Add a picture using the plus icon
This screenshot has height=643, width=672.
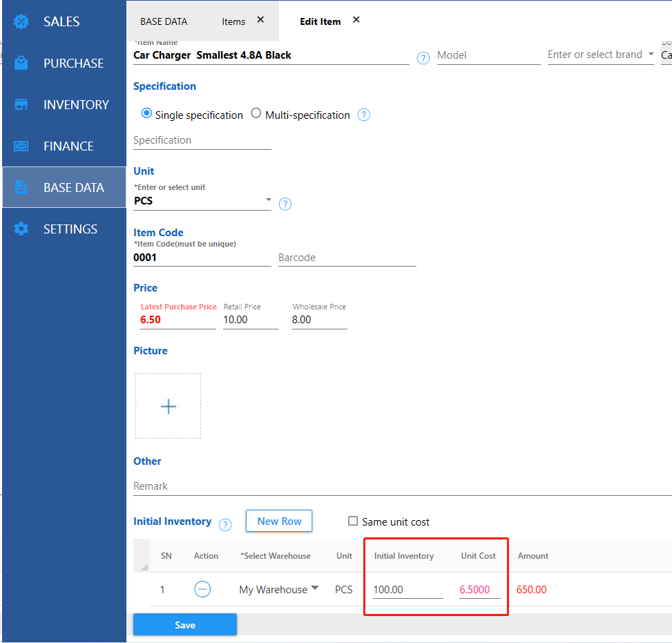(168, 406)
